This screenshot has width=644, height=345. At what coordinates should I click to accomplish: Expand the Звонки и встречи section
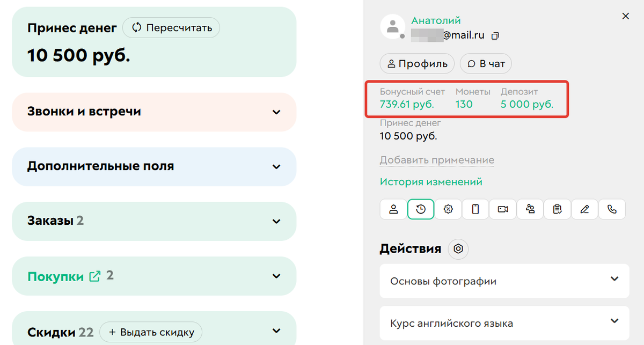pos(276,112)
